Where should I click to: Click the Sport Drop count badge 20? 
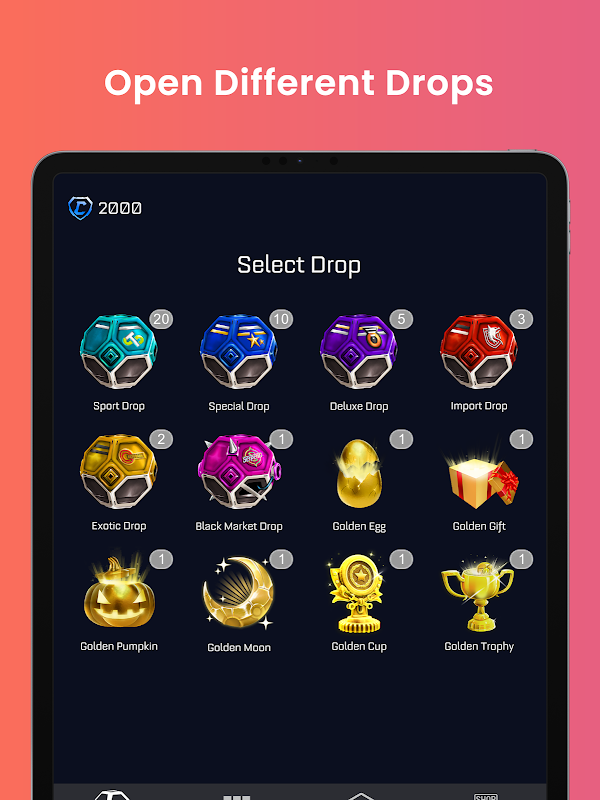pyautogui.click(x=161, y=319)
